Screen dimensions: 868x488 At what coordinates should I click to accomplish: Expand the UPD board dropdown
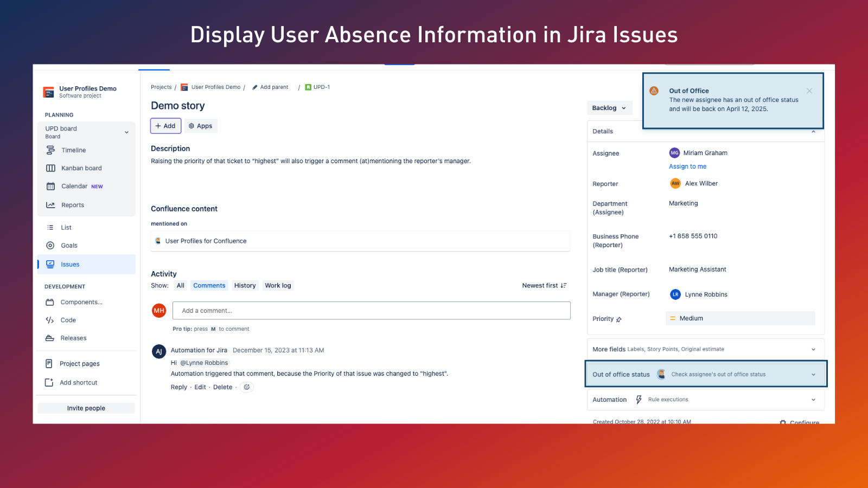point(126,132)
